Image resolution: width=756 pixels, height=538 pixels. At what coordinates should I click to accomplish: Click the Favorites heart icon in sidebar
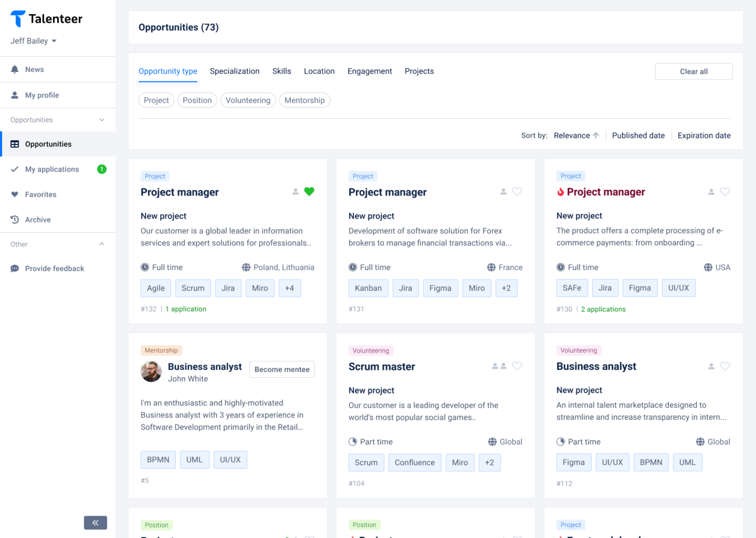point(15,195)
